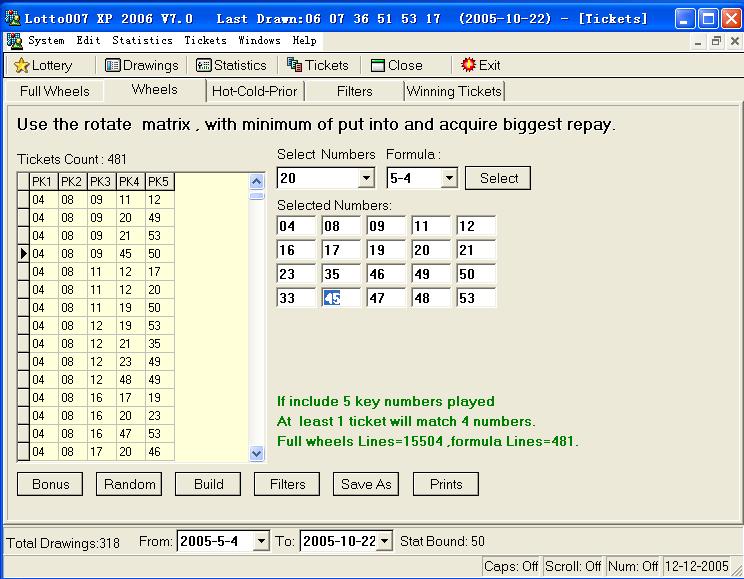The width and height of the screenshot is (744, 579).
Task: Click the PK5 column header
Action: pyautogui.click(x=159, y=182)
